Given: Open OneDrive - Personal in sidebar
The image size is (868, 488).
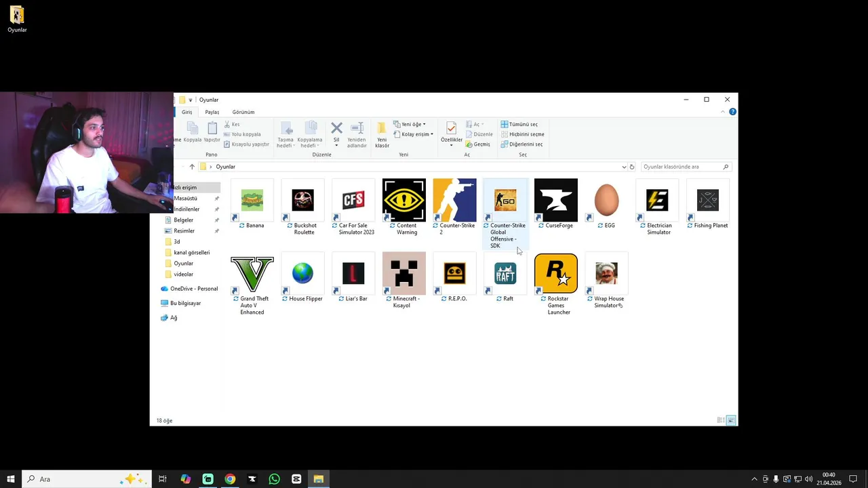Looking at the screenshot, I should 189,289.
